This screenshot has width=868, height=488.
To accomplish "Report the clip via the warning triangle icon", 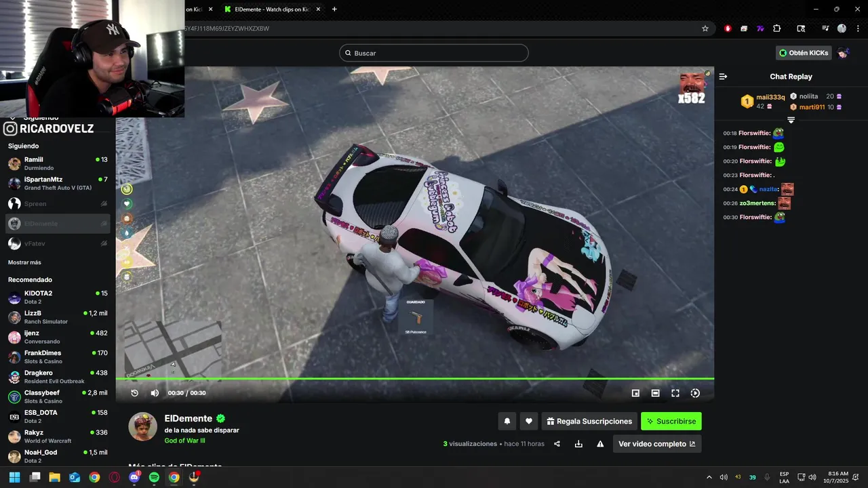I will (x=600, y=444).
